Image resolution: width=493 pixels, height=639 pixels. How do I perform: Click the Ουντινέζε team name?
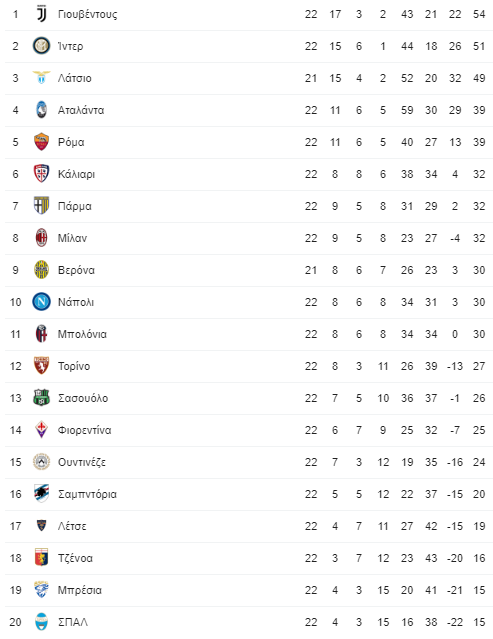pyautogui.click(x=82, y=463)
